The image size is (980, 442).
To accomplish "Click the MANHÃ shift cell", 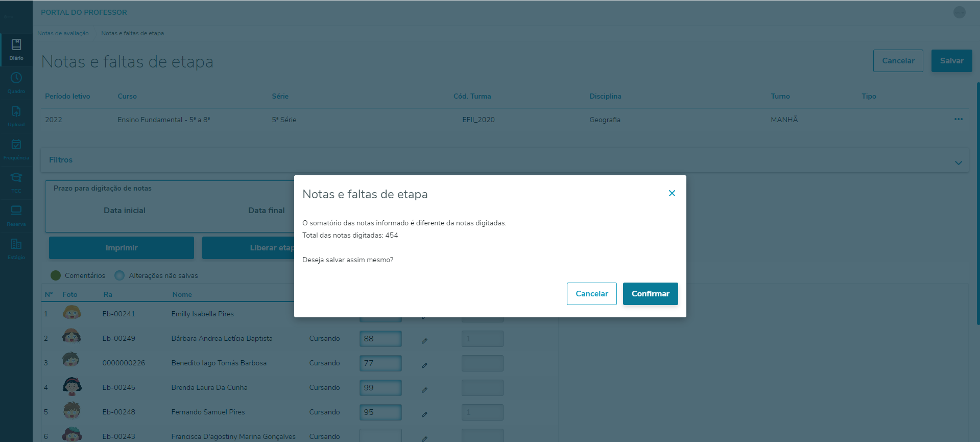I will [x=784, y=120].
